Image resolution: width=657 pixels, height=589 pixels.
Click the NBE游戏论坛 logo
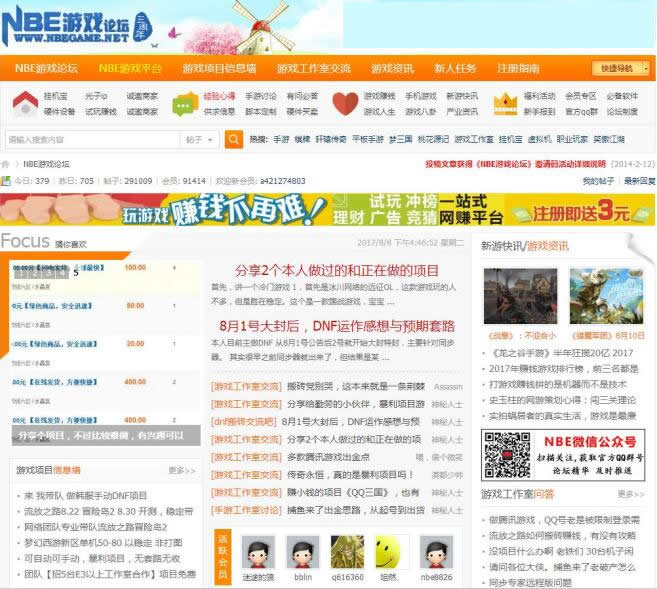pos(66,27)
